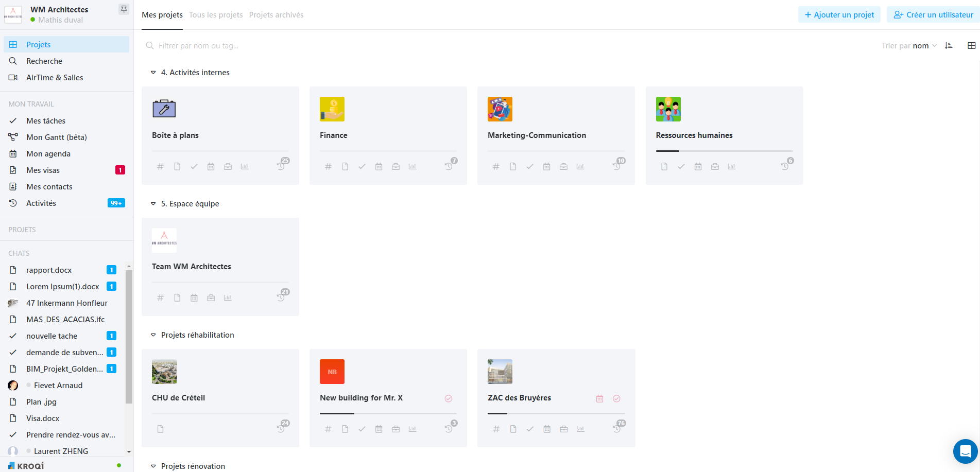
Task: Toggle the checkmark on the New building for Mr. X card
Action: [449, 398]
